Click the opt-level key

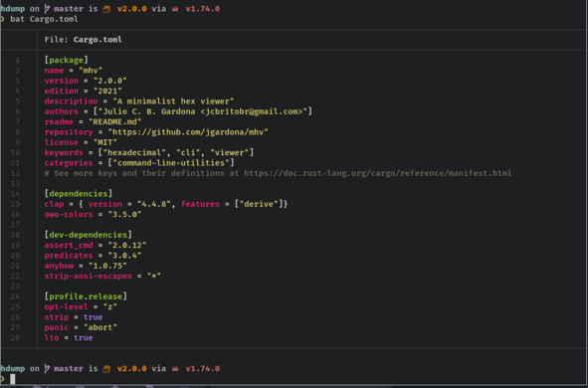(67, 307)
